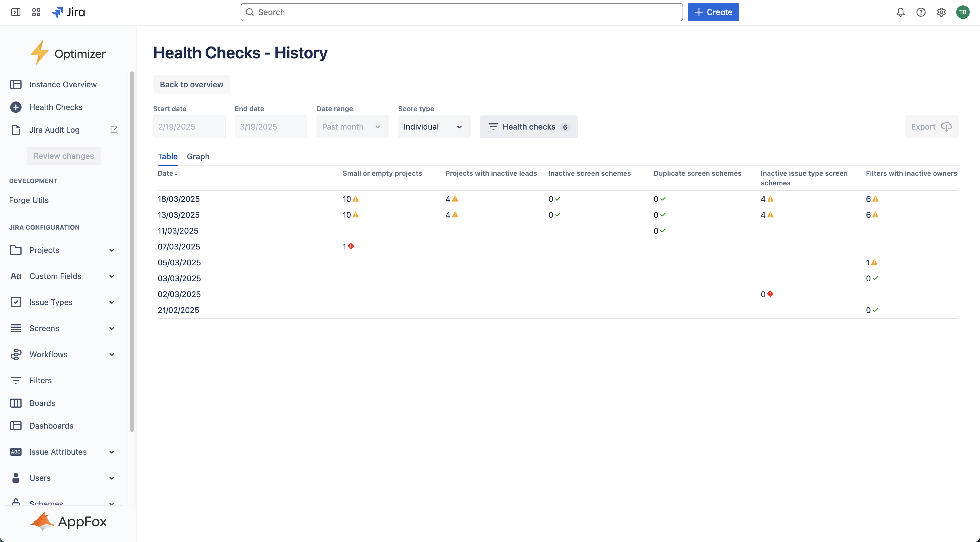Open Instance Overview in the sidebar
This screenshot has width=980, height=542.
[63, 84]
